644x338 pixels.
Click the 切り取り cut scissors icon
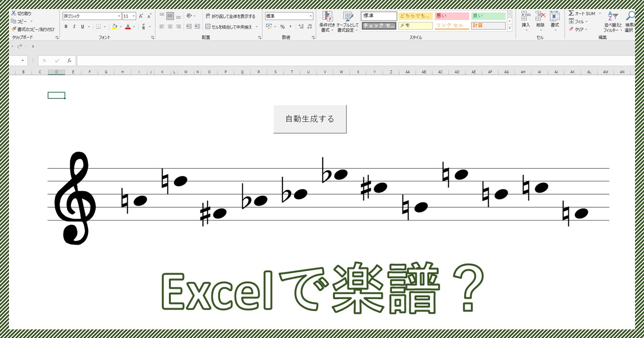(x=14, y=14)
